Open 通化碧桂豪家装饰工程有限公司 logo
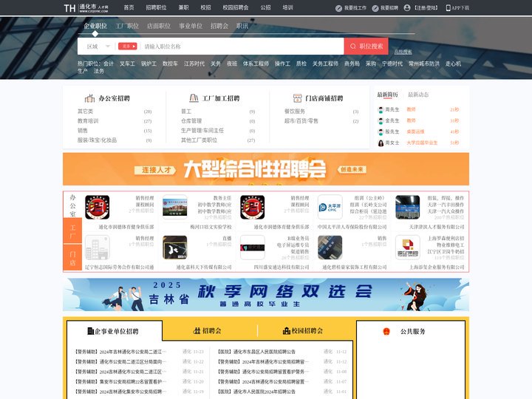 330,248
